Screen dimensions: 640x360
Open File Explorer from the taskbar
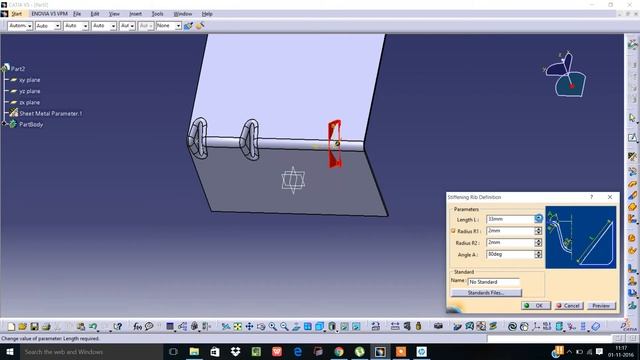click(x=194, y=351)
